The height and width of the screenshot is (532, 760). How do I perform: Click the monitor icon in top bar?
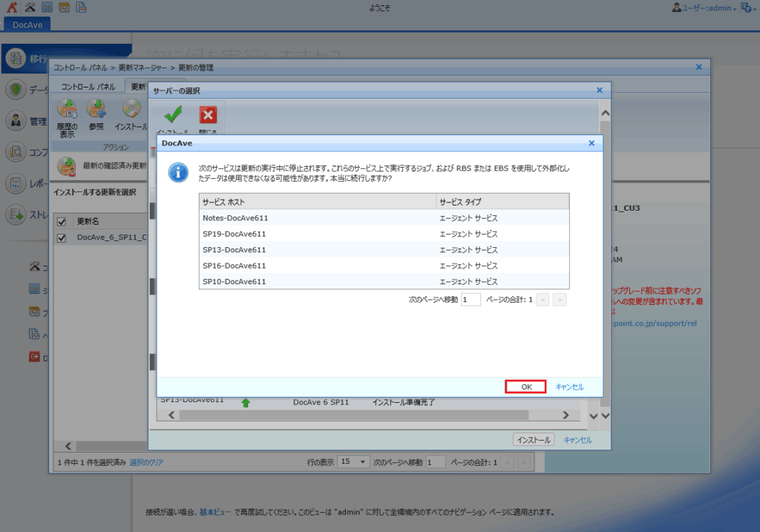[x=47, y=7]
